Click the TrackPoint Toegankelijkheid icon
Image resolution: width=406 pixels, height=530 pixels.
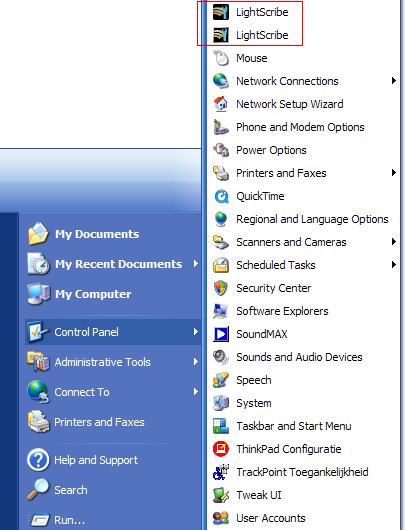[x=221, y=472]
